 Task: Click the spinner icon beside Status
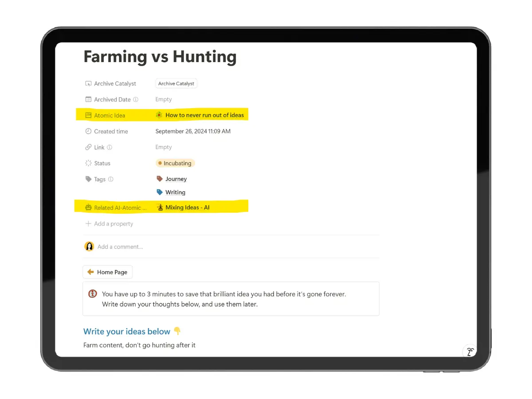pos(88,163)
